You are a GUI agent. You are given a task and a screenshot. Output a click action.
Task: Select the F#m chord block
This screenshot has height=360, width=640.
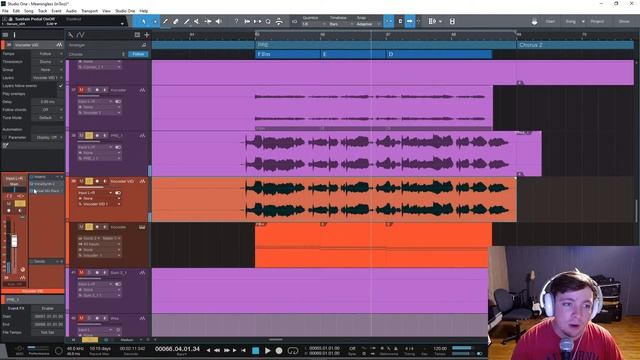click(287, 54)
